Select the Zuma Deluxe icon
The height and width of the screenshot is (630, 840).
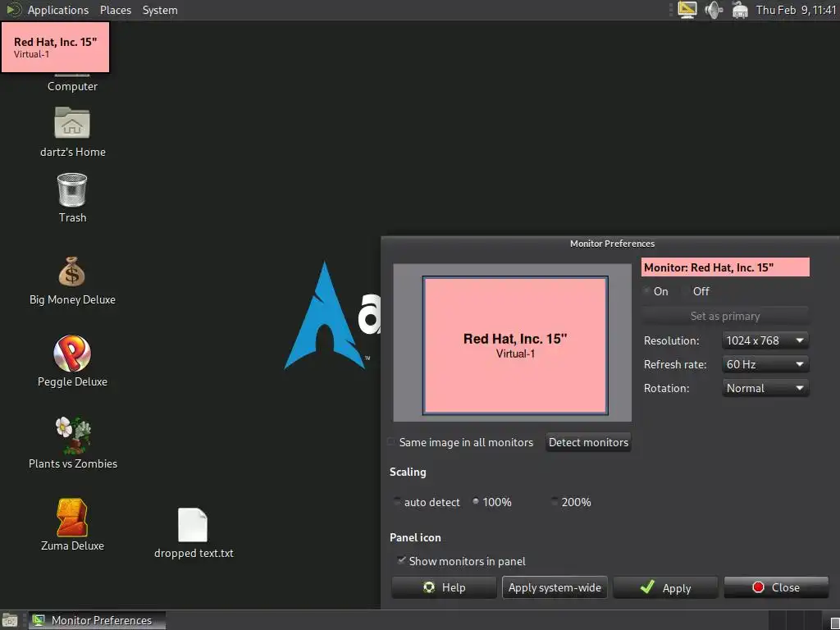click(x=72, y=518)
